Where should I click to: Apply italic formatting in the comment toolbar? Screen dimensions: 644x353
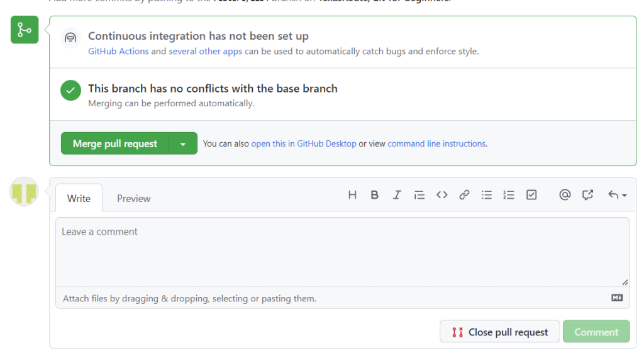click(397, 195)
